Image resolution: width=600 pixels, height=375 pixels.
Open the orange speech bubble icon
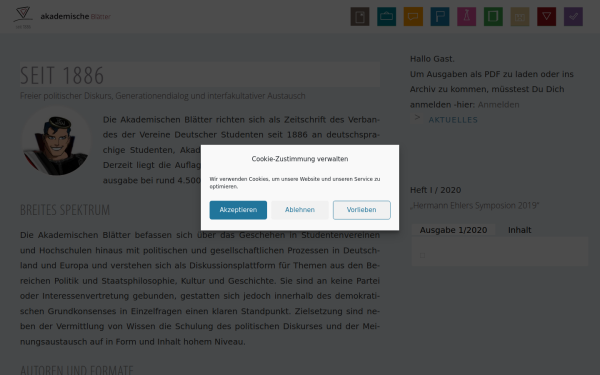(413, 16)
